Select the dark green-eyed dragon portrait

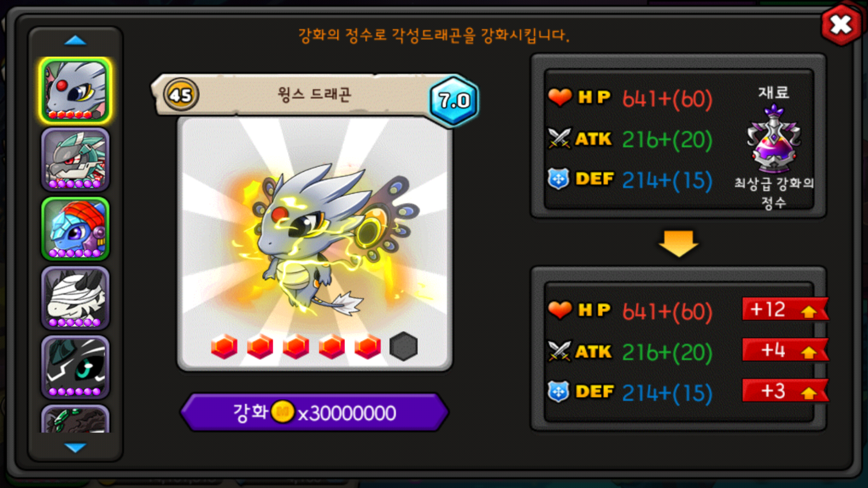pyautogui.click(x=75, y=367)
